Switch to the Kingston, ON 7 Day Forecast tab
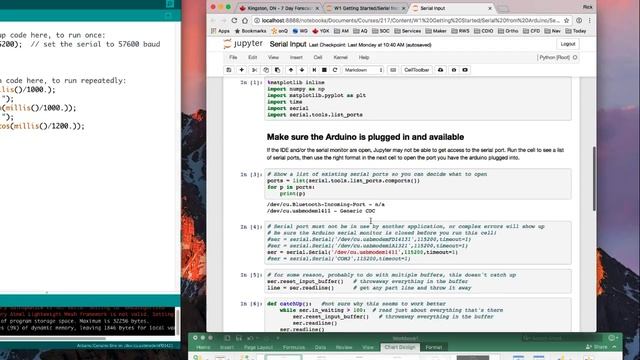The image size is (640, 360). pos(278,8)
